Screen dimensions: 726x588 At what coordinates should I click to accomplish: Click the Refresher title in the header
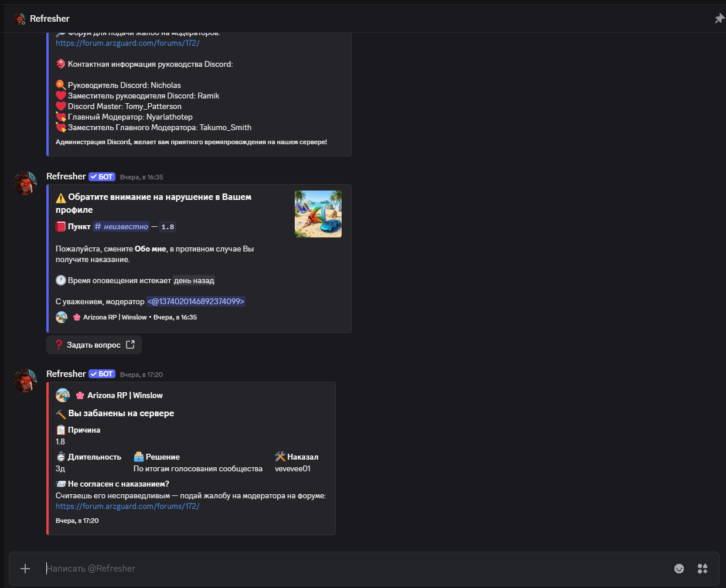click(50, 19)
